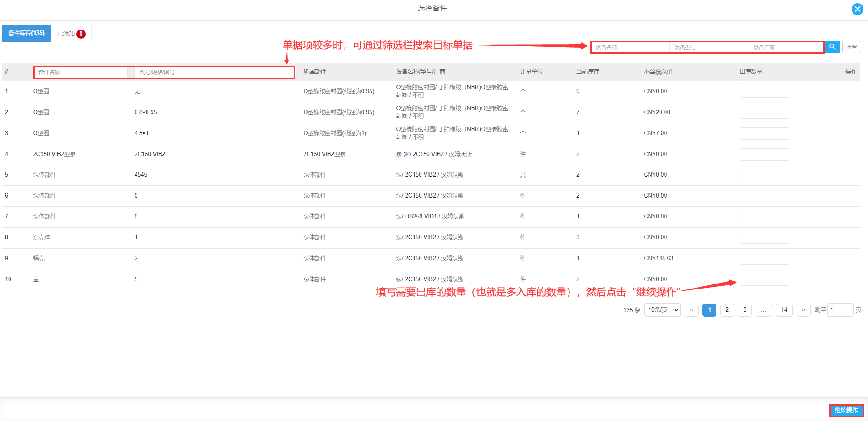Viewport: 868px width, 421px height.
Task: Click 出库数量 field for DB250 VID1 row
Action: (x=764, y=217)
